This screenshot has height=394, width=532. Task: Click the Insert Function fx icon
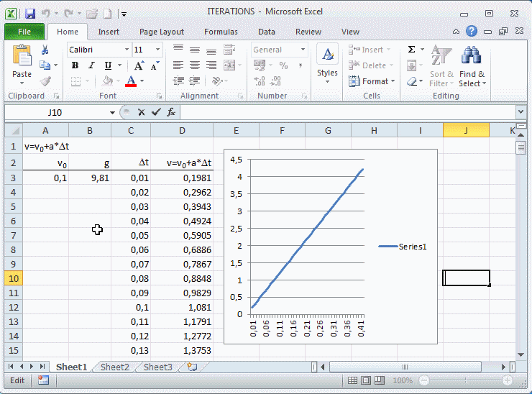171,112
